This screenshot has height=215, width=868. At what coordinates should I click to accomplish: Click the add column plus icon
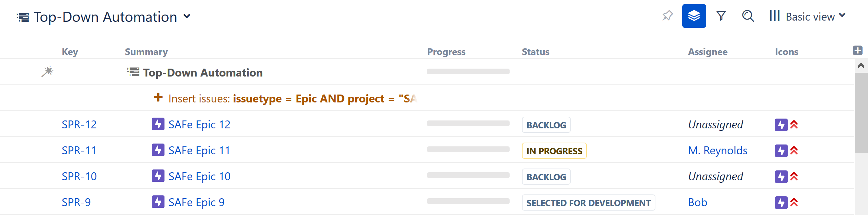[858, 51]
